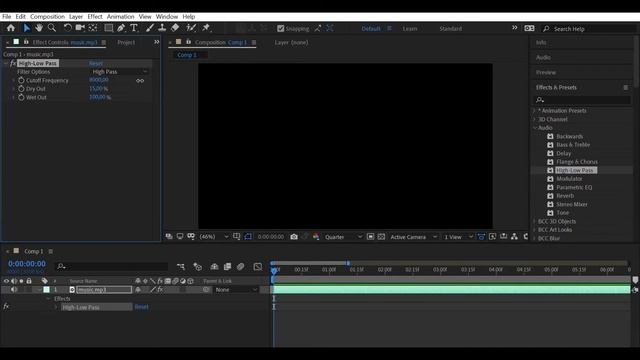This screenshot has height=360, width=640.
Task: Open the Animation menu
Action: point(120,17)
